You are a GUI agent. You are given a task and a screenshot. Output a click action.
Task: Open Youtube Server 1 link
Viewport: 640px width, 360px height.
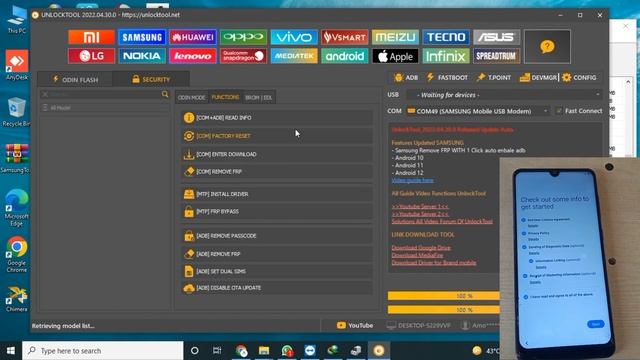[x=420, y=207]
